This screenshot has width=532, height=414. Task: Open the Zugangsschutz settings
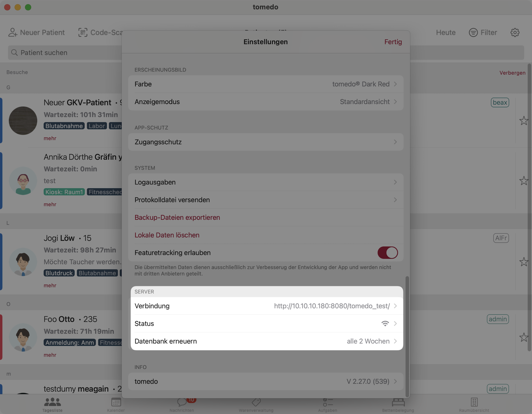[x=266, y=142]
